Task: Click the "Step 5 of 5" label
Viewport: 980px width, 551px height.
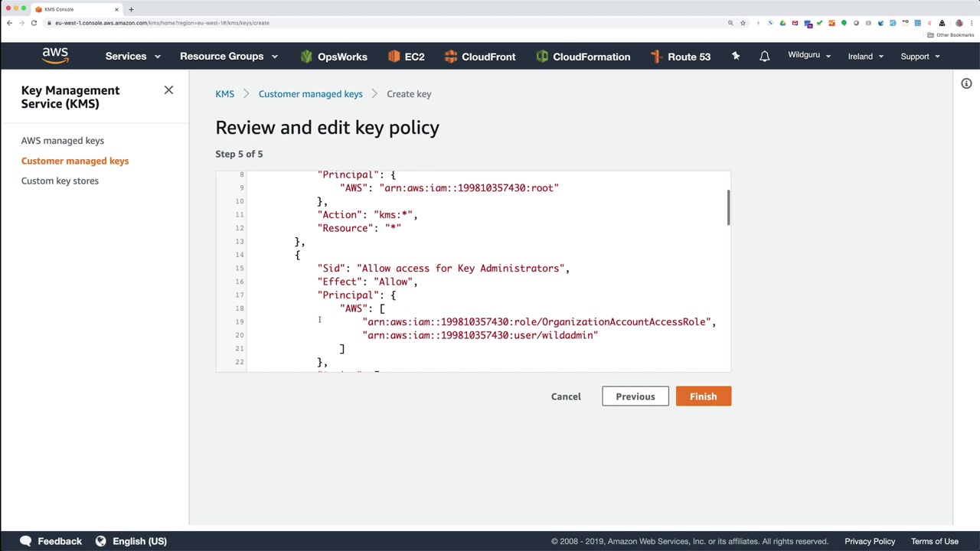Action: tap(239, 154)
